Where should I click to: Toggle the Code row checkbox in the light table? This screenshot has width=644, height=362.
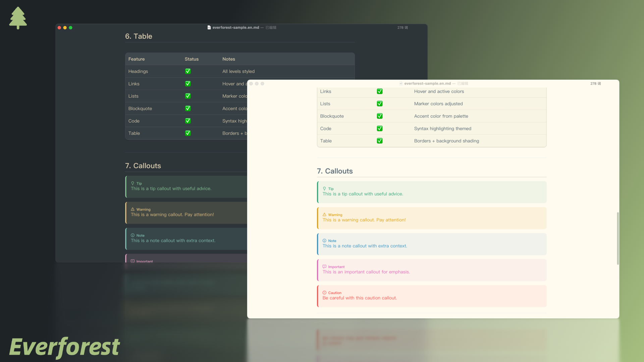point(379,128)
